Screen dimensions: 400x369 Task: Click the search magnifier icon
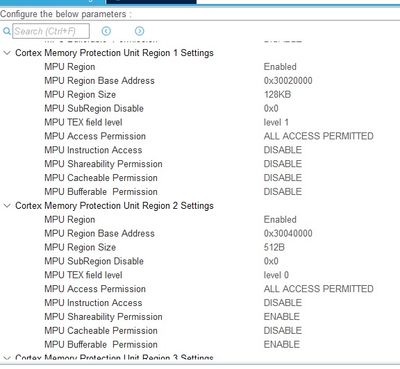pyautogui.click(x=6, y=31)
